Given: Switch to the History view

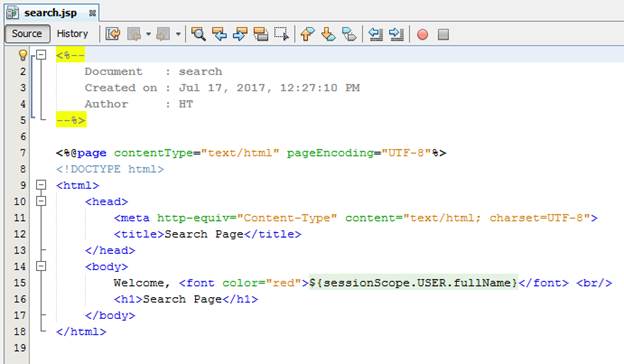Looking at the screenshot, I should tap(72, 34).
